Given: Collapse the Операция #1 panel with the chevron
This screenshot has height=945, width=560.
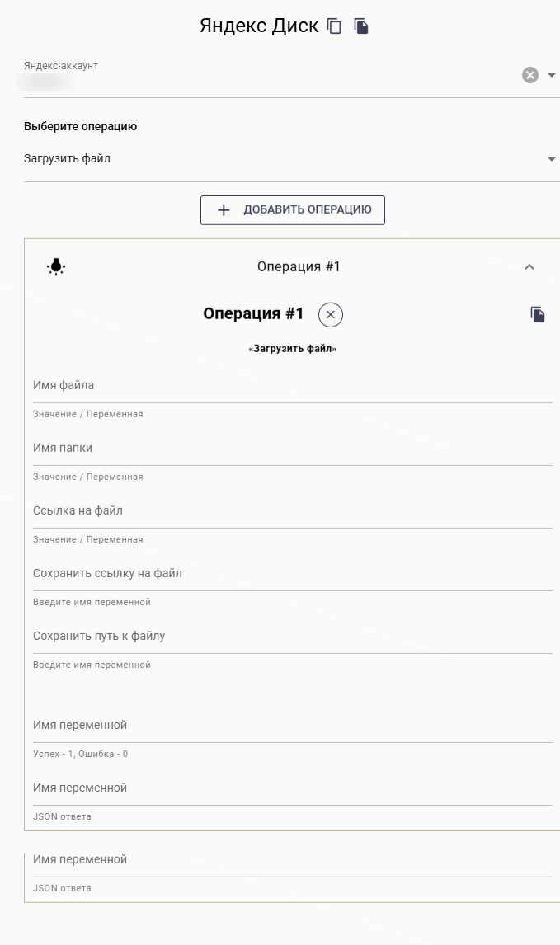Looking at the screenshot, I should coord(529,266).
